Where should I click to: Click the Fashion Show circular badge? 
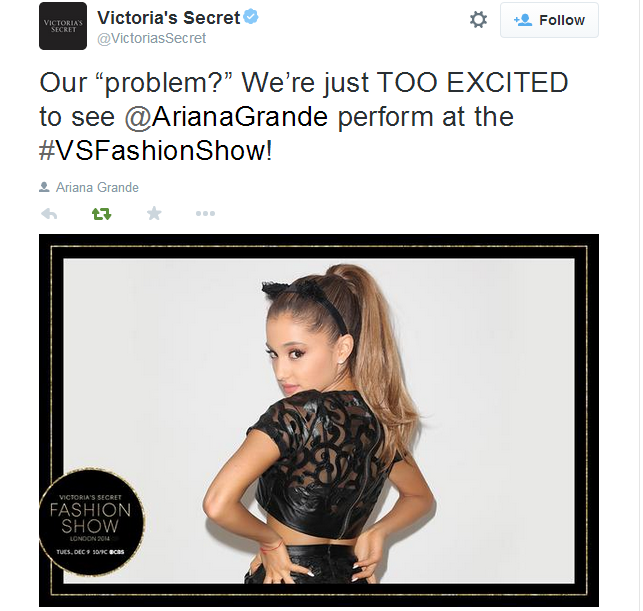[91, 522]
